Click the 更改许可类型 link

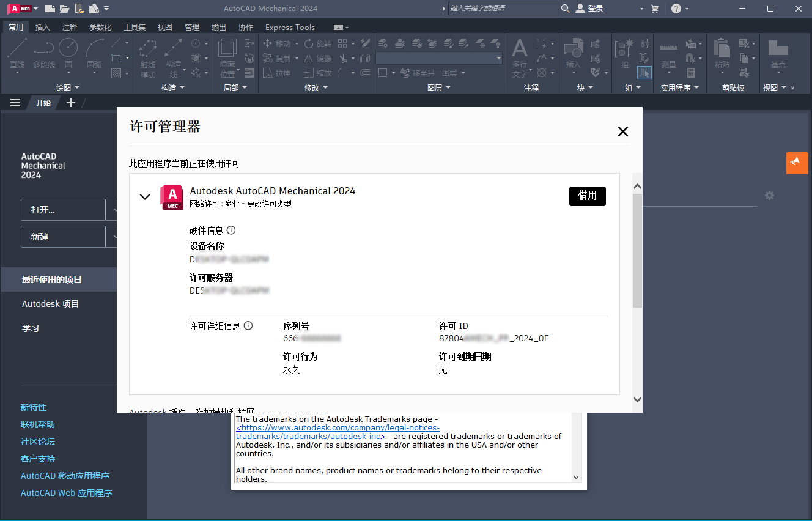(x=270, y=204)
